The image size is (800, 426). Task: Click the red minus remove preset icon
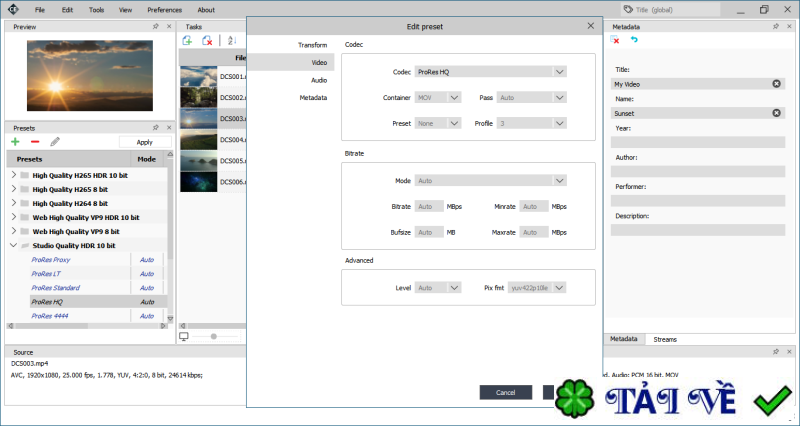pos(35,142)
